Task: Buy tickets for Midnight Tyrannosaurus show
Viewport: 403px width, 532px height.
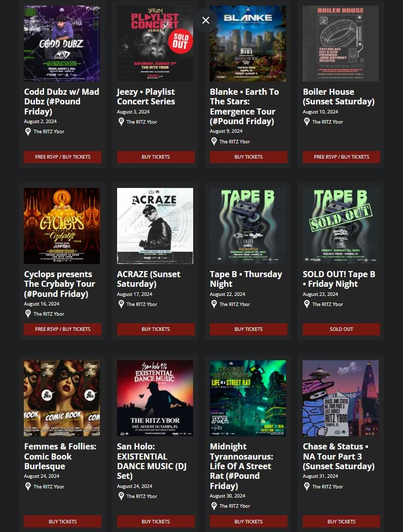Action: 248,521
